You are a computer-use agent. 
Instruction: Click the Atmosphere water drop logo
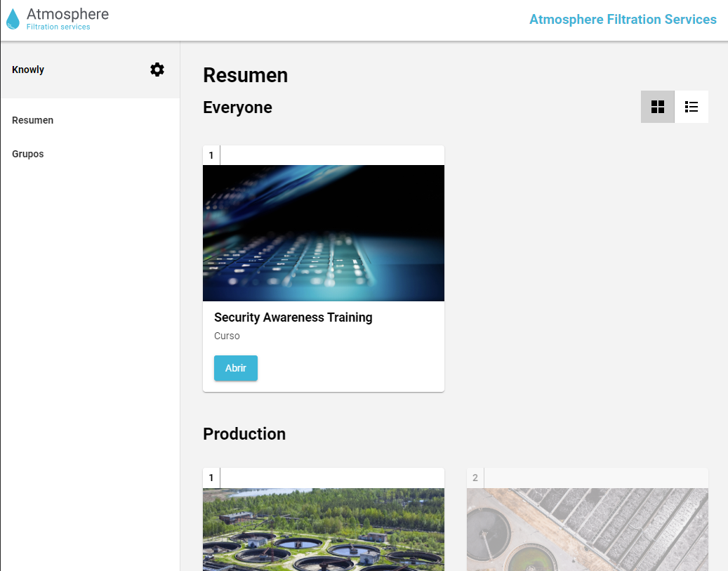13,19
